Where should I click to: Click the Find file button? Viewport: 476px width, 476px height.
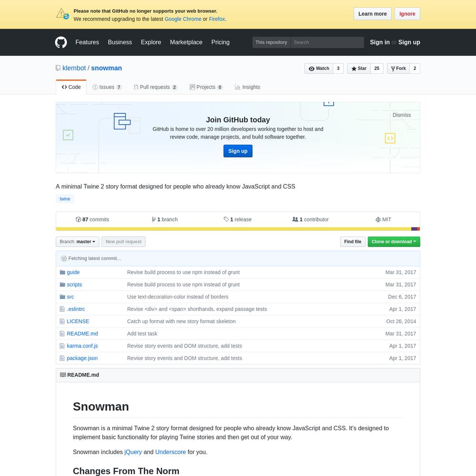pyautogui.click(x=352, y=242)
